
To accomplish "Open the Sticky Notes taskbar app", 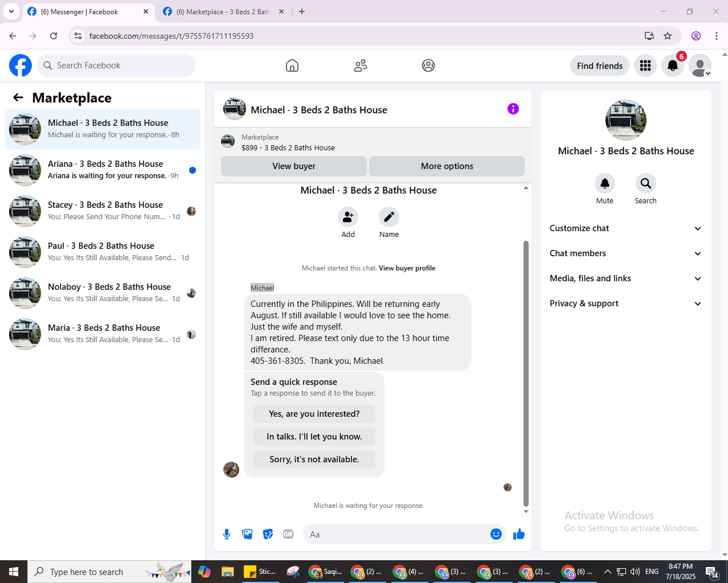I will point(260,572).
